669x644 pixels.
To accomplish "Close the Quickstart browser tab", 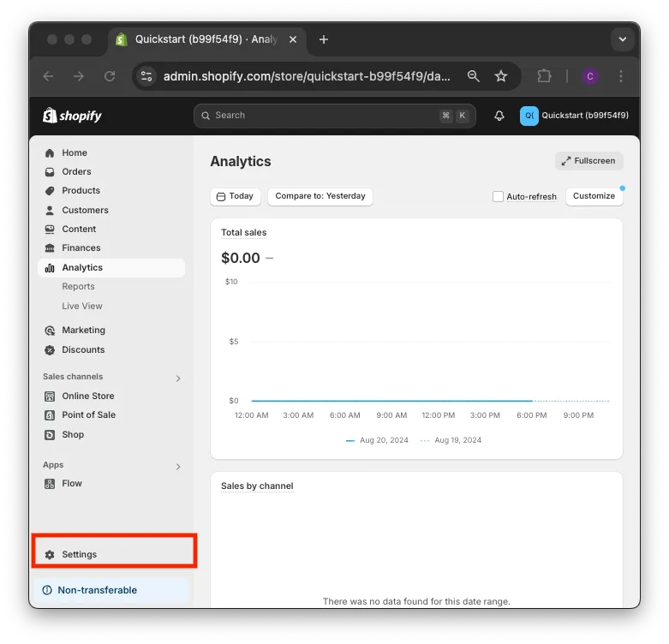I will pos(293,39).
